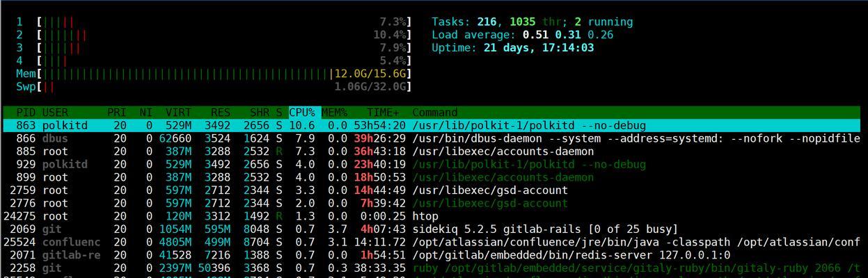868x278 pixels.
Task: Click the 50396 RES value of gitaly-ruby
Action: pyautogui.click(x=214, y=268)
